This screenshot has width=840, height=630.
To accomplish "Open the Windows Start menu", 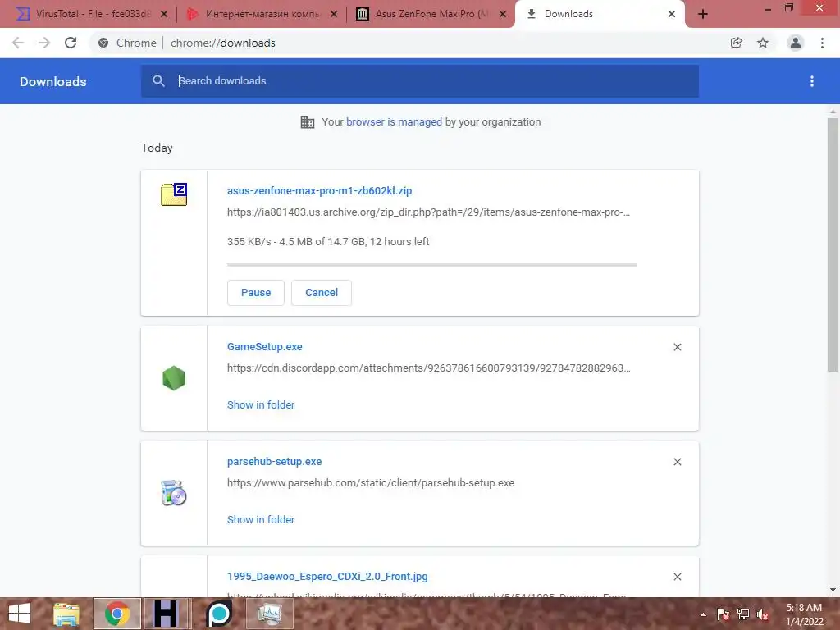I will click(x=20, y=614).
